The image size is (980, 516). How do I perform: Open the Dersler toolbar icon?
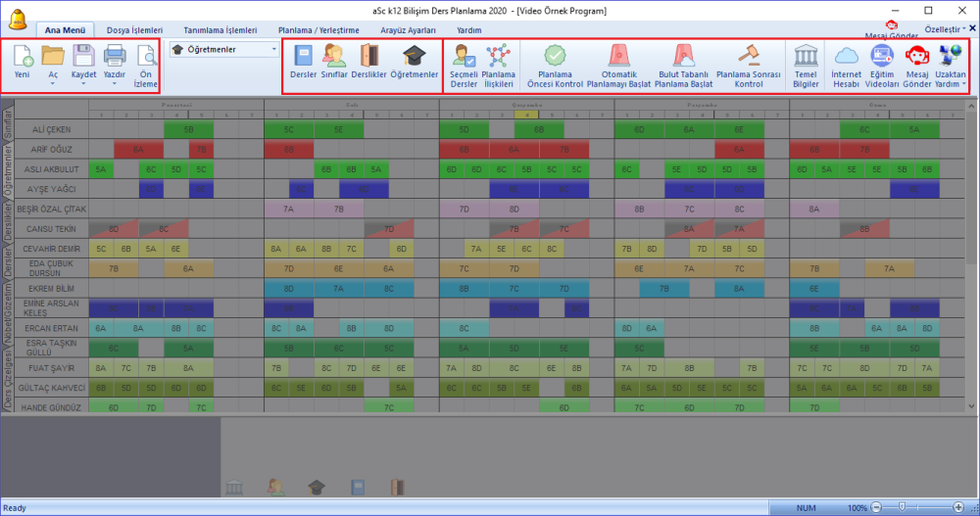point(303,66)
